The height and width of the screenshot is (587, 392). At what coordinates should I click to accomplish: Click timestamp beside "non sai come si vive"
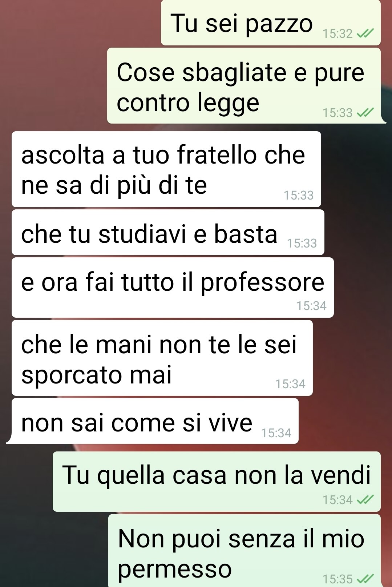coord(276,433)
